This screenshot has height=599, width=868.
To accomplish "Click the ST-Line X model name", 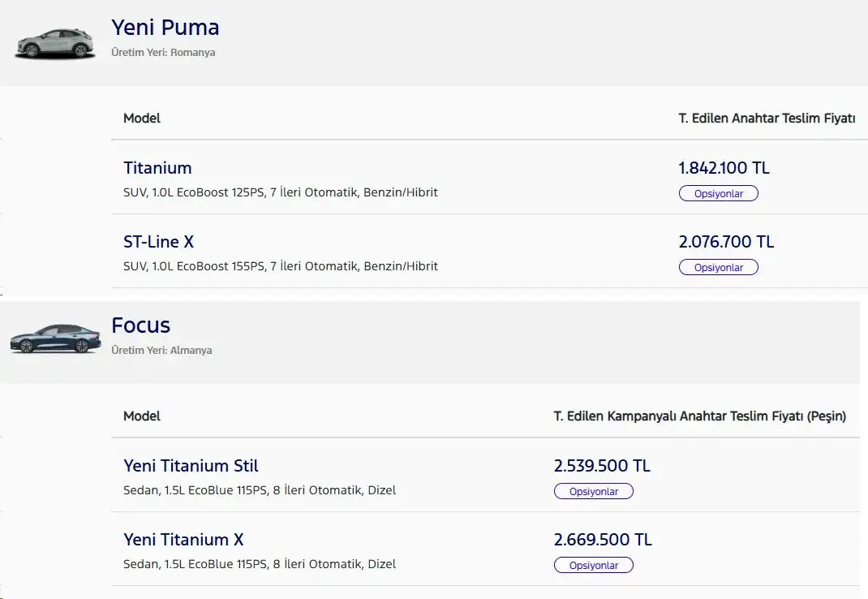I will (158, 242).
